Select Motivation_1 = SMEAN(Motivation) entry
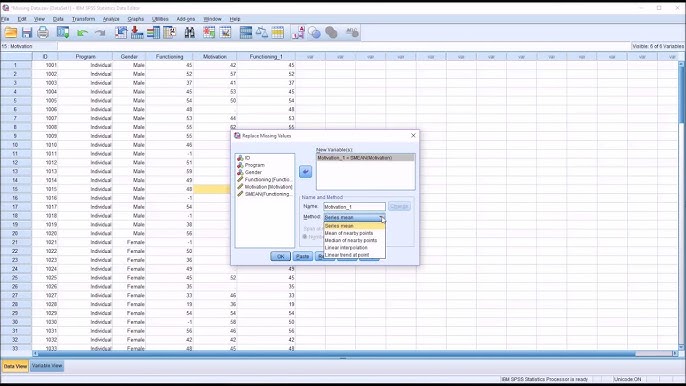This screenshot has width=686, height=386. (x=366, y=158)
